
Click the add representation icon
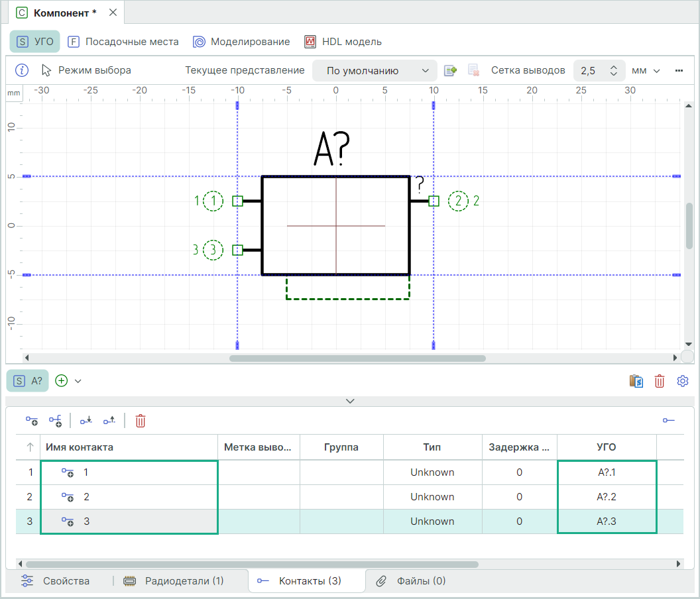tap(451, 70)
